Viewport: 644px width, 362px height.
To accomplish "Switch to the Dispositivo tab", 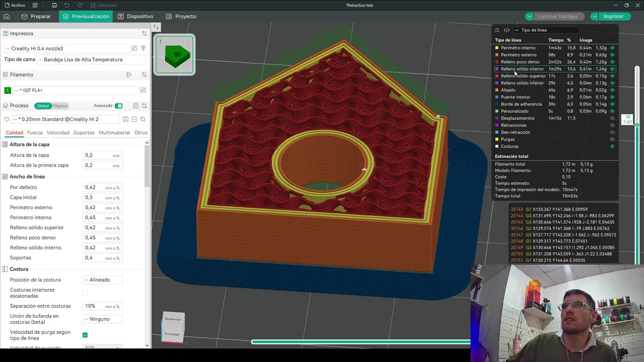I will (135, 16).
